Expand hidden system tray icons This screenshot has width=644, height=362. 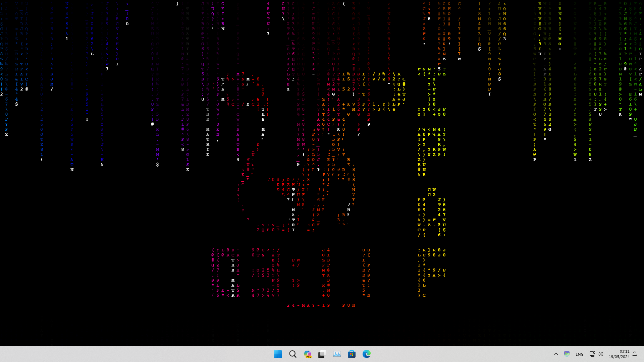click(556, 354)
